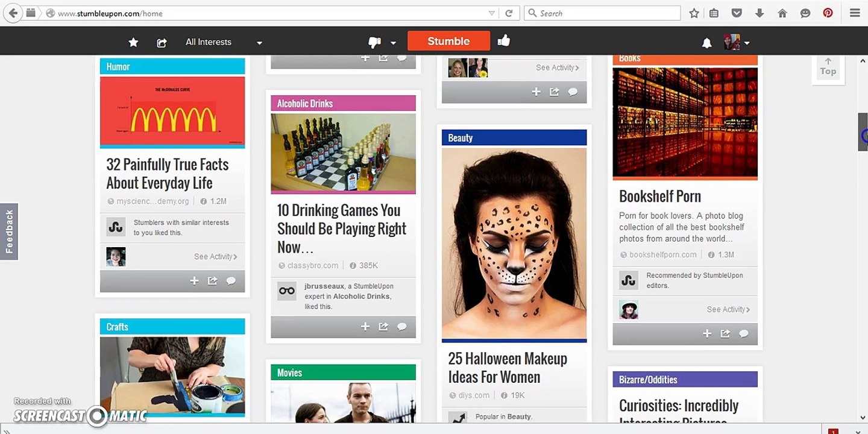Open See Activity on Bookshelf Porn card
This screenshot has width=868, height=434.
coord(728,309)
